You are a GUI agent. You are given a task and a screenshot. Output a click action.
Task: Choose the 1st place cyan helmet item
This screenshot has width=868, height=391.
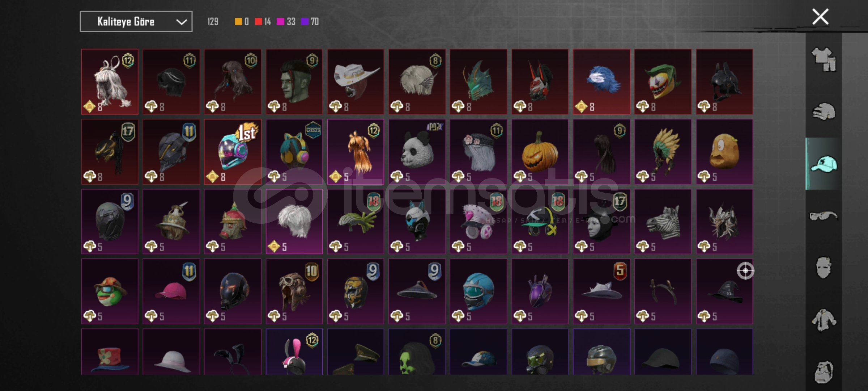(233, 152)
